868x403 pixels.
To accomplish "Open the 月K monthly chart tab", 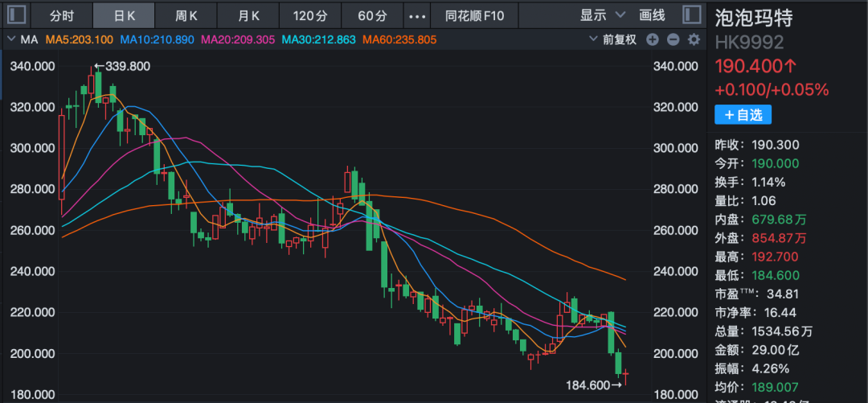I will [249, 15].
